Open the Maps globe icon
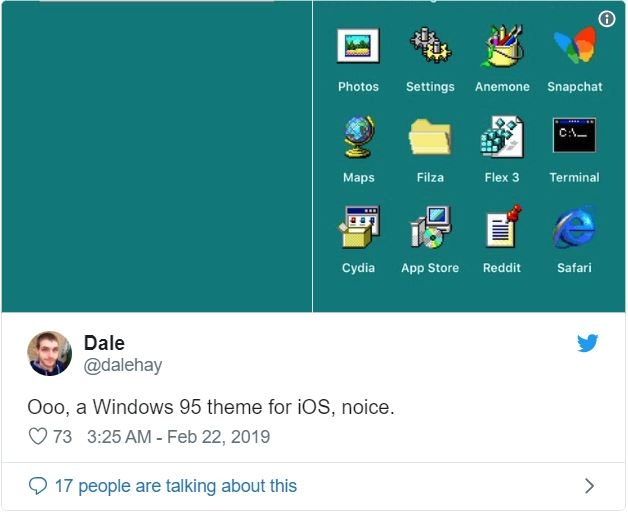The width and height of the screenshot is (628, 517). [x=359, y=137]
